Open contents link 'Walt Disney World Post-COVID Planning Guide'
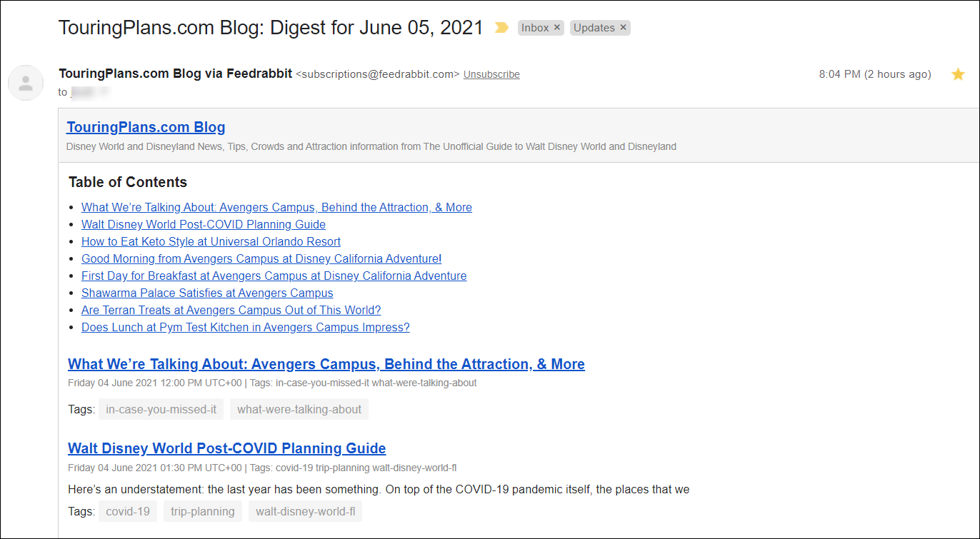 point(204,224)
